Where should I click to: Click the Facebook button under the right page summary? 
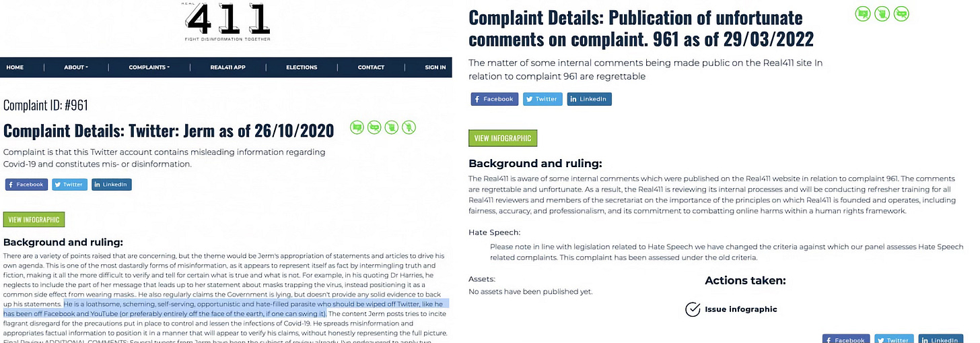point(495,99)
